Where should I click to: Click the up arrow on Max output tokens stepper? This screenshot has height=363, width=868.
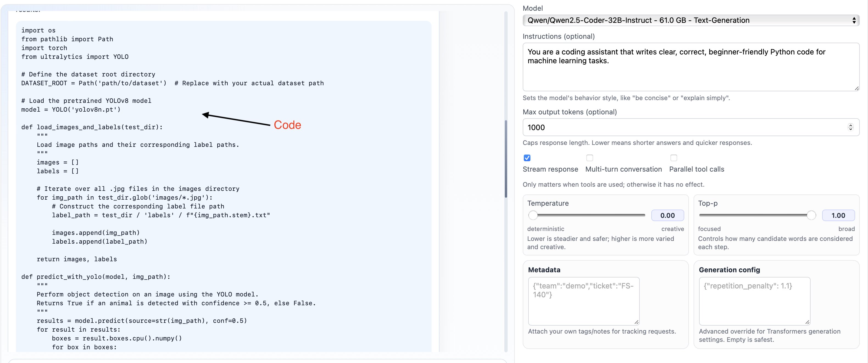click(850, 125)
